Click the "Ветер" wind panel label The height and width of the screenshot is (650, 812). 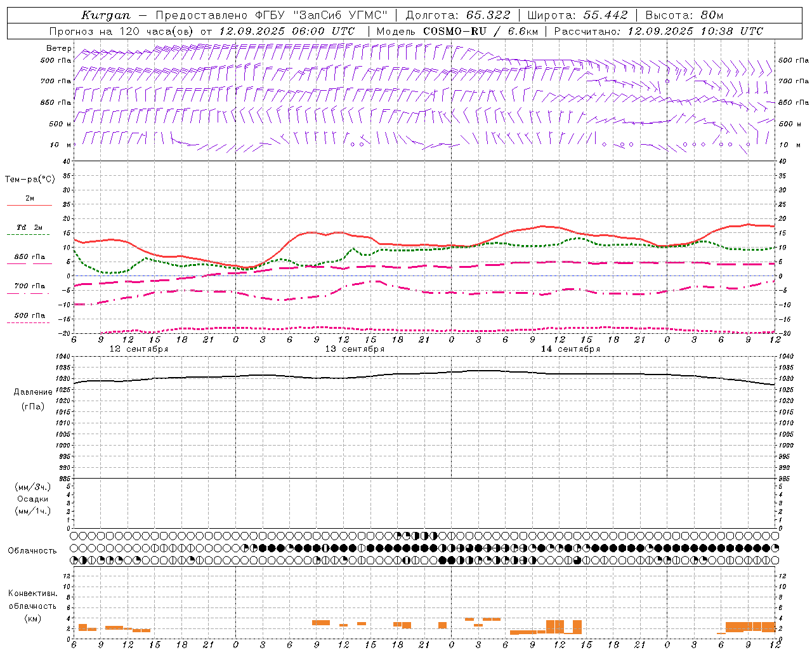tap(58, 48)
